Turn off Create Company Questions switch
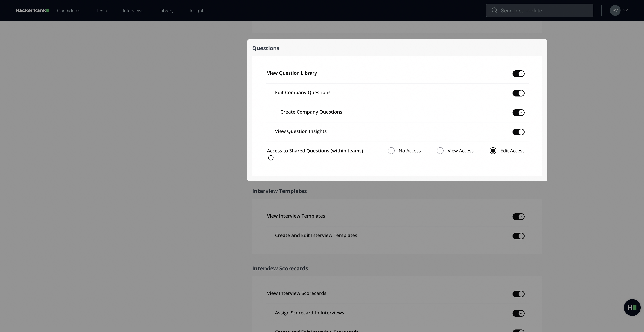Screen dimensions: 644x332 (518, 113)
